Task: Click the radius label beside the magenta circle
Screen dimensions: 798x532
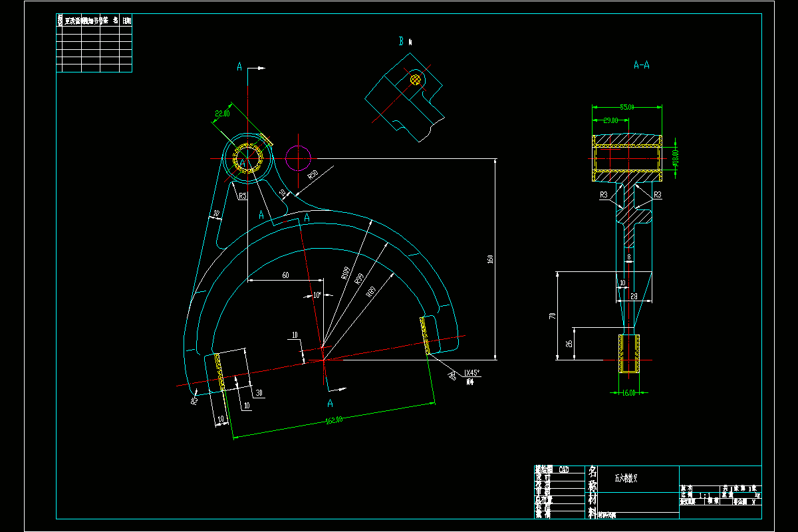Action: pos(313,175)
